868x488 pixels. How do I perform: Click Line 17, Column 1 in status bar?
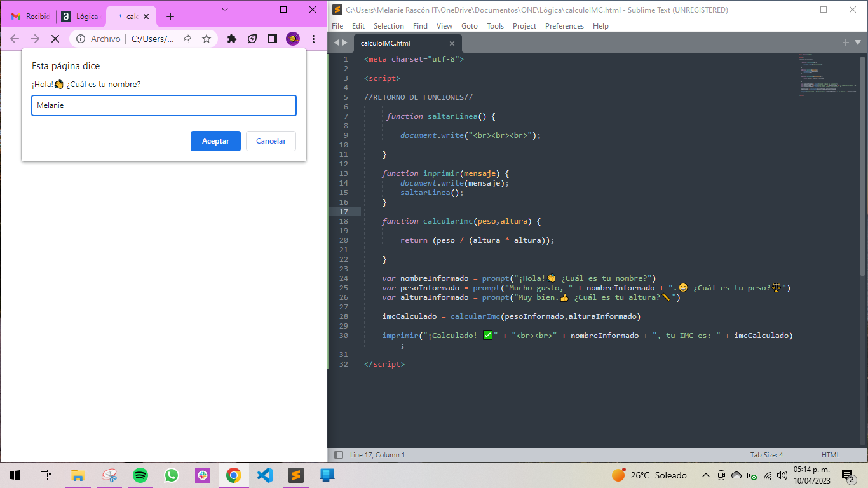[x=377, y=455]
